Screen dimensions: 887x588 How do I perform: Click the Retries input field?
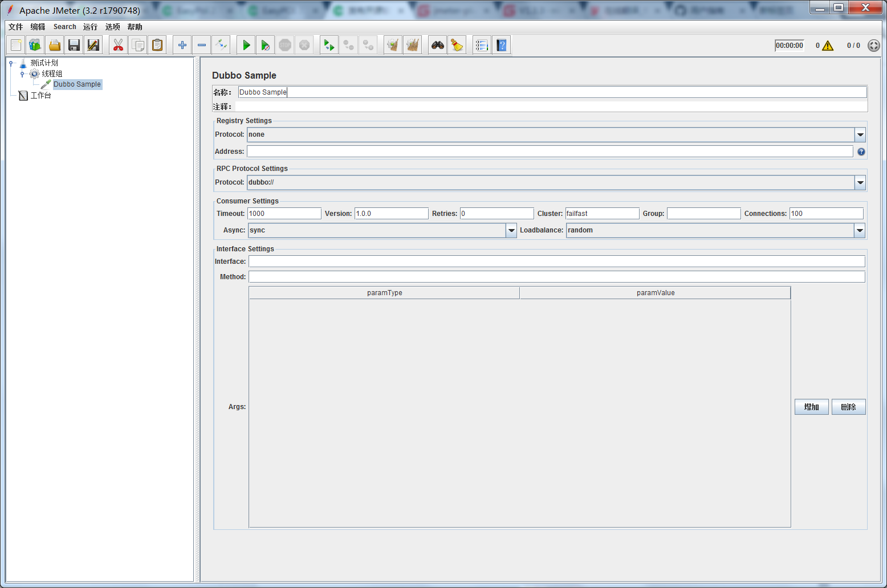tap(497, 214)
